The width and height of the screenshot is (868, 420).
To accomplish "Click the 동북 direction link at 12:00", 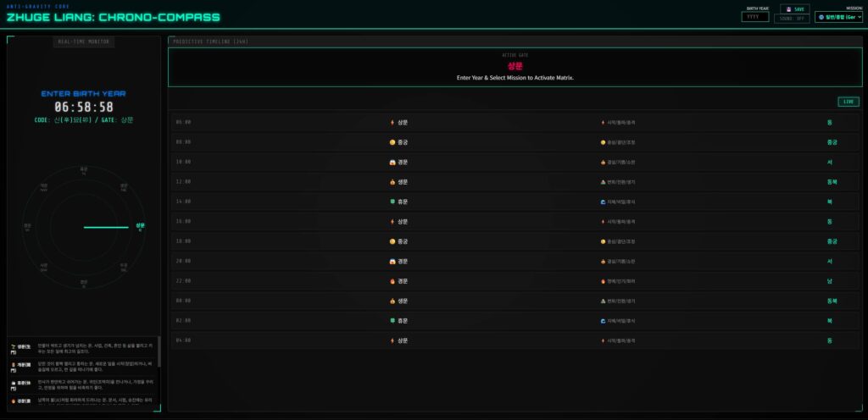I will (832, 182).
